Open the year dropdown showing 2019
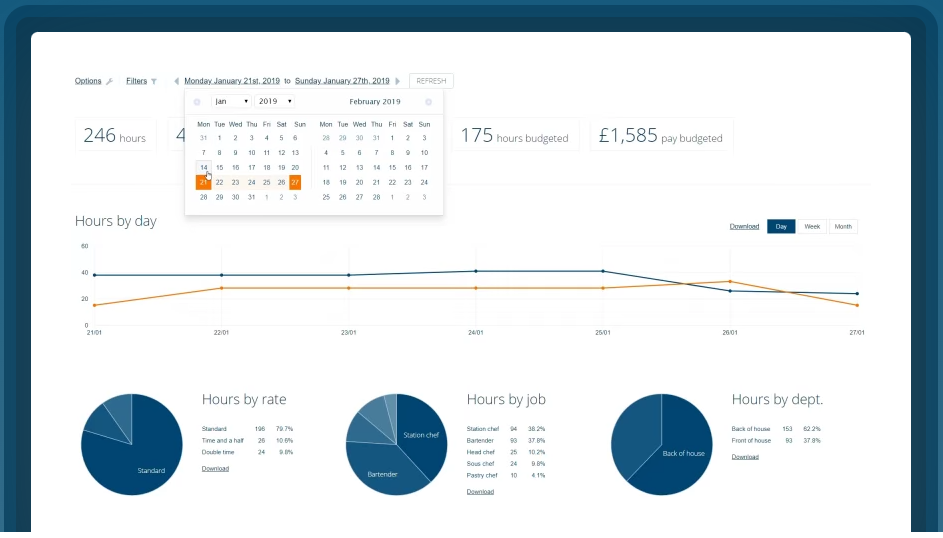 coord(275,101)
